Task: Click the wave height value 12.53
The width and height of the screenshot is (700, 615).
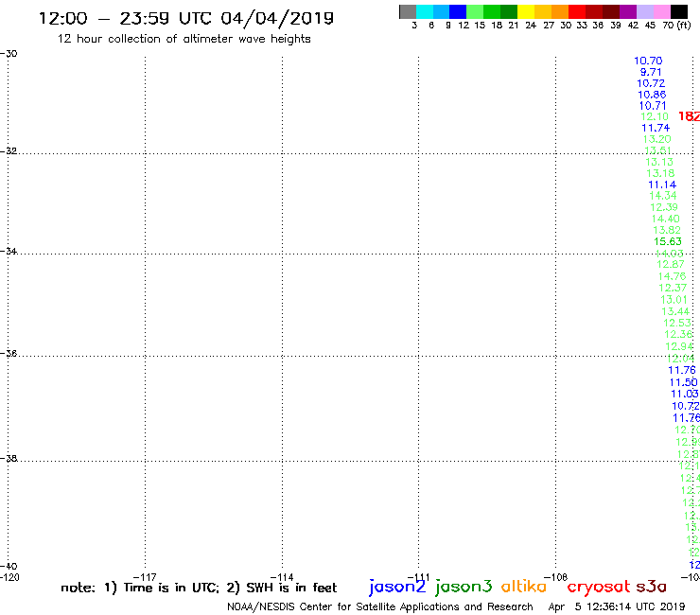Action: click(676, 323)
